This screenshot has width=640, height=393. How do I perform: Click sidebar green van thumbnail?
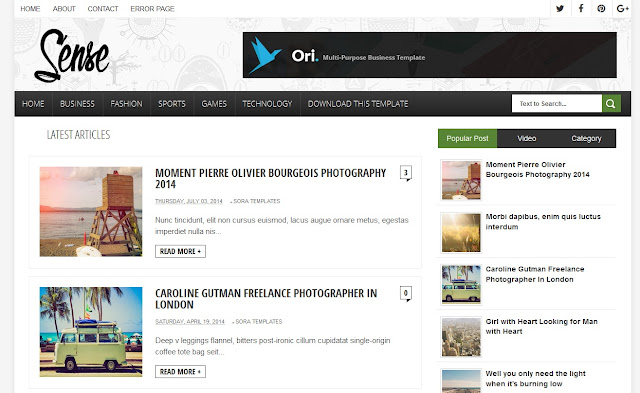(x=461, y=284)
